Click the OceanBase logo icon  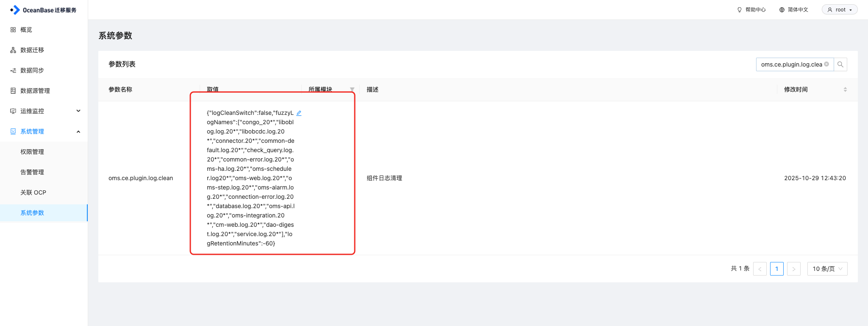[x=15, y=10]
